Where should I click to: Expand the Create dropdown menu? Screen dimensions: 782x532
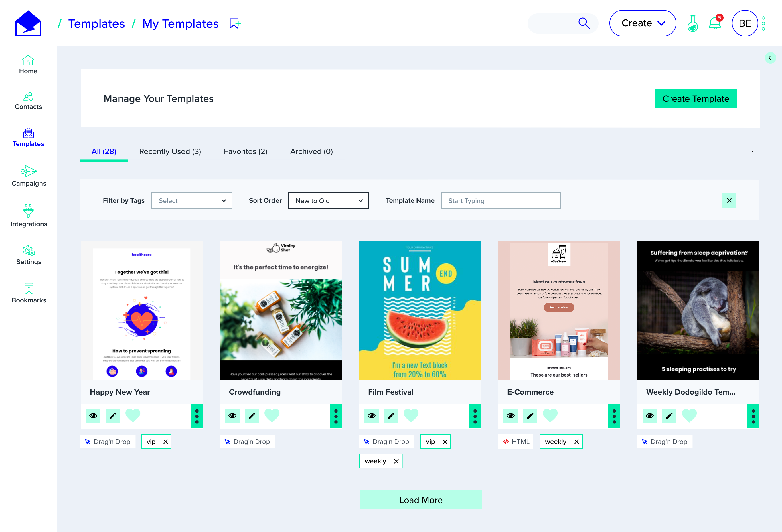point(642,23)
